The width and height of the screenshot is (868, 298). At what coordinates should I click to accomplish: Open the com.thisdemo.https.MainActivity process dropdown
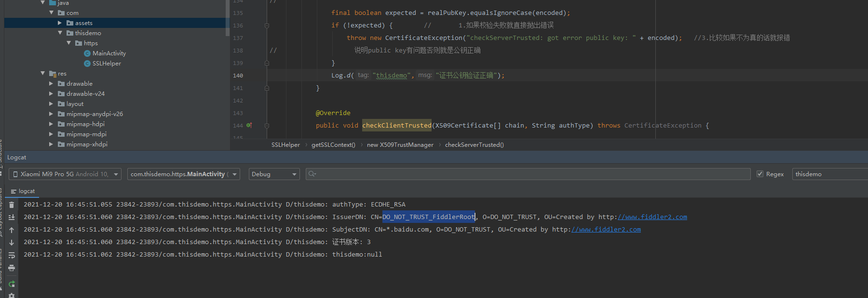click(184, 174)
